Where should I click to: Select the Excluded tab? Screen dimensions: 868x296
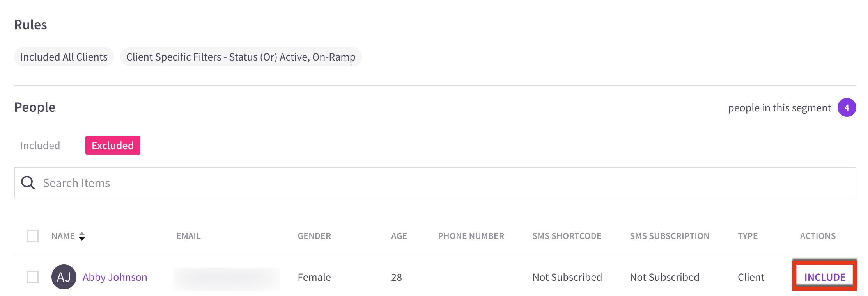pos(113,145)
